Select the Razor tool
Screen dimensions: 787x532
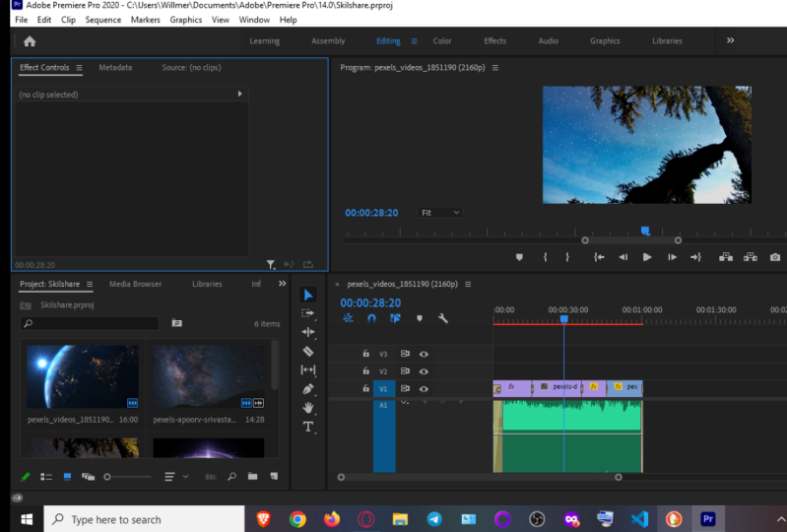click(307, 352)
